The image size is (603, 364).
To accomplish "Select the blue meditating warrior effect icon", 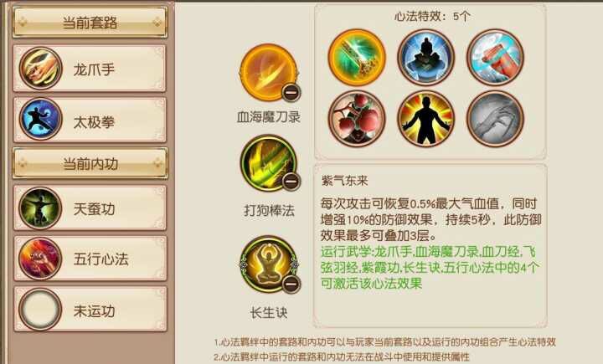I will 426,57.
